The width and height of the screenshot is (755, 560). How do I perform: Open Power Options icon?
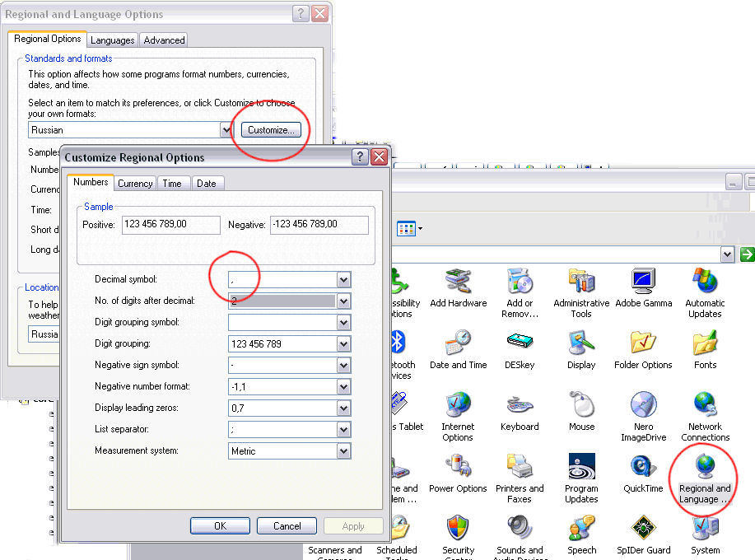(458, 466)
